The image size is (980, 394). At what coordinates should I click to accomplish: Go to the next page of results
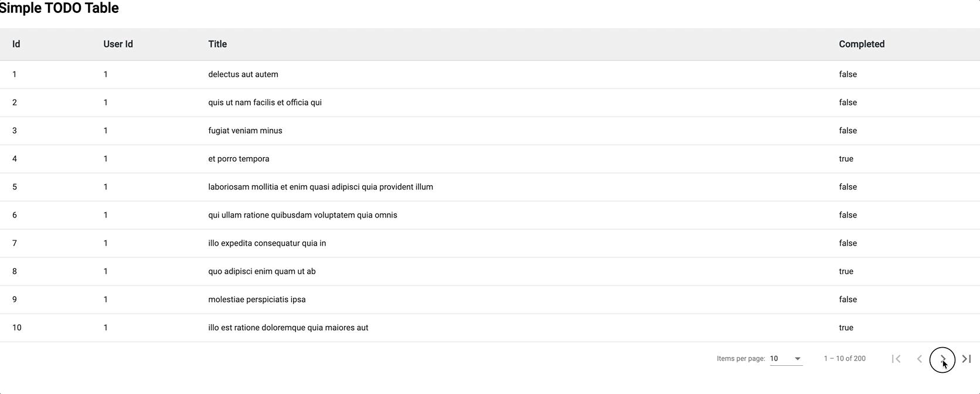943,359
